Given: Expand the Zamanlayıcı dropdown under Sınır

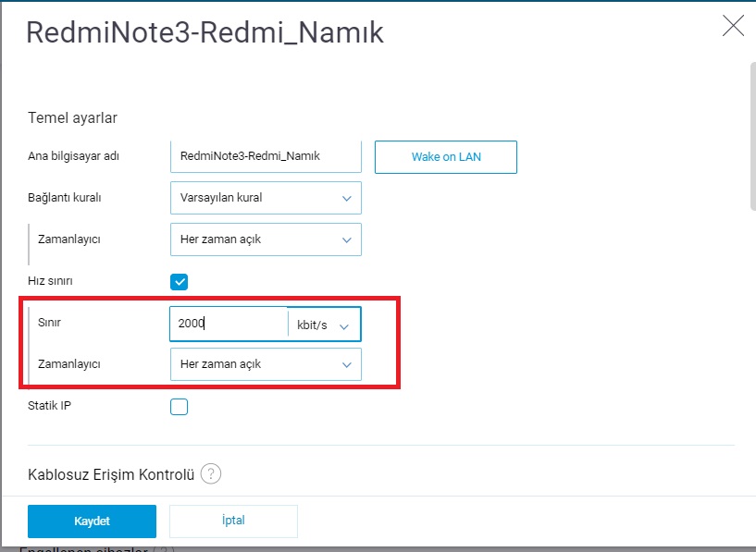Looking at the screenshot, I should (x=266, y=364).
